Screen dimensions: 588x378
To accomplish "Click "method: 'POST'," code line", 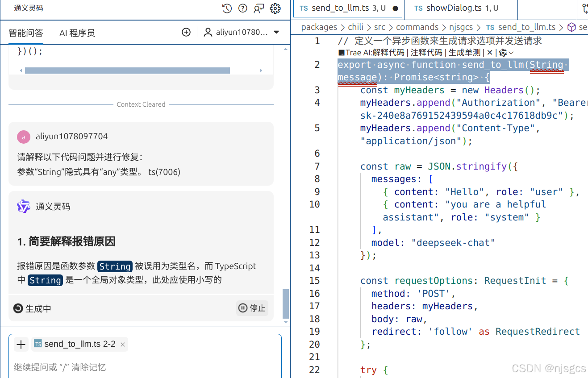I will coord(413,294).
